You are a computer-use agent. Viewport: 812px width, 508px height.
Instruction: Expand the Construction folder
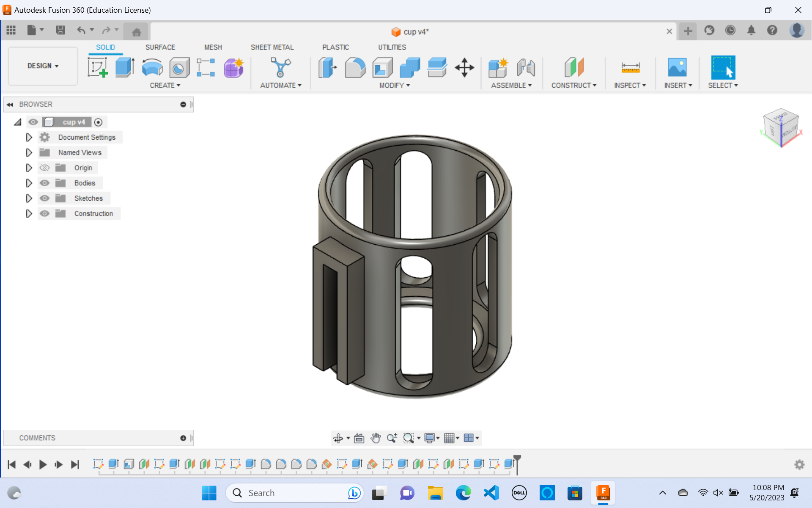tap(29, 213)
